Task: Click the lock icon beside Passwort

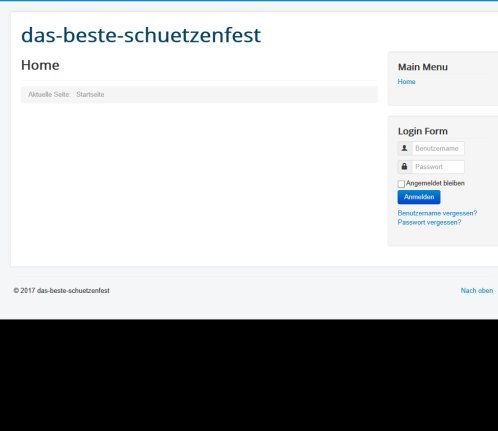Action: point(405,167)
